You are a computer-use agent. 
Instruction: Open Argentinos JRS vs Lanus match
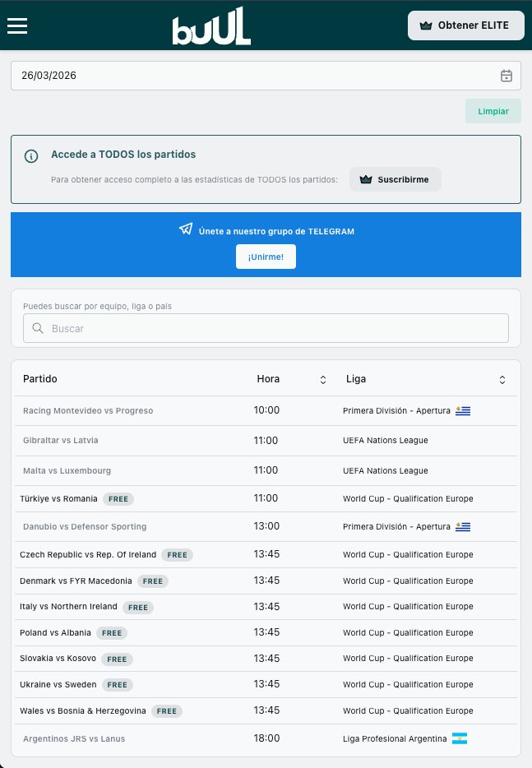[74, 738]
